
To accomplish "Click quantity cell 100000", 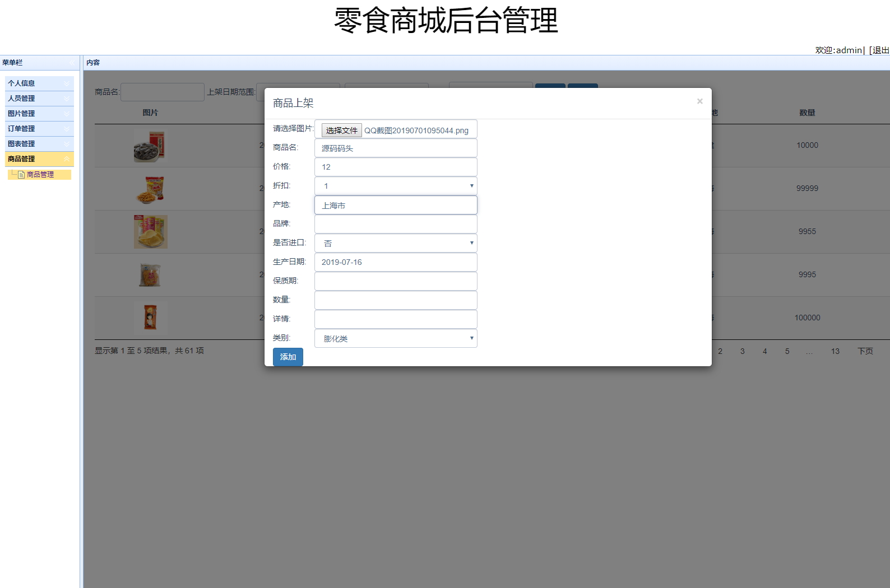I will pyautogui.click(x=808, y=318).
